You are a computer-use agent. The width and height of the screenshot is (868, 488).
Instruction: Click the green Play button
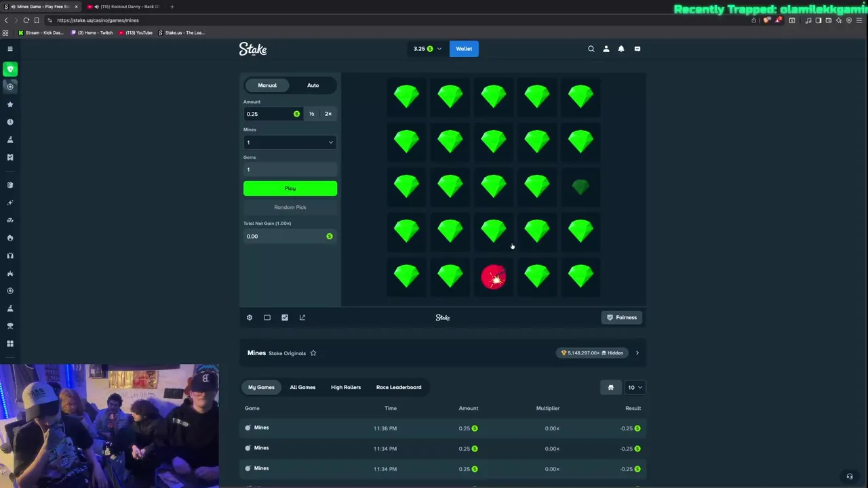tap(290, 188)
